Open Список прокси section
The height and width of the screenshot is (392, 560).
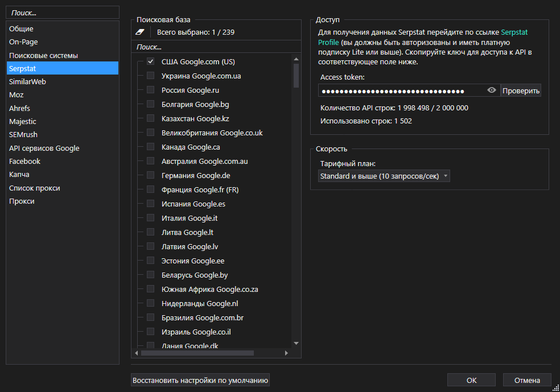coord(63,188)
